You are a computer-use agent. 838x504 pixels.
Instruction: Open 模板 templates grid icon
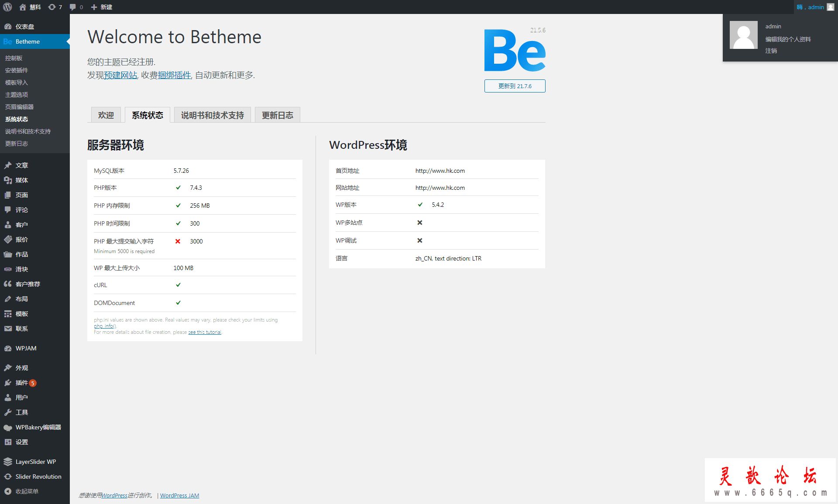click(8, 314)
